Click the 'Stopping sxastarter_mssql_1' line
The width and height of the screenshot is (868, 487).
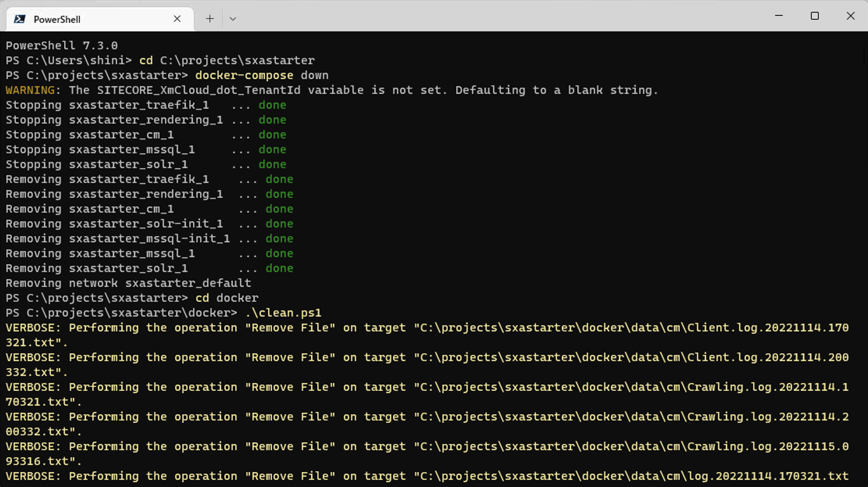[146, 150]
